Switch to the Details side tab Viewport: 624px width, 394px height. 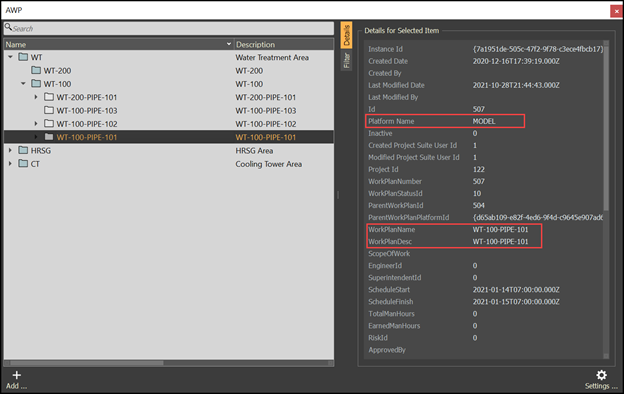pyautogui.click(x=346, y=35)
